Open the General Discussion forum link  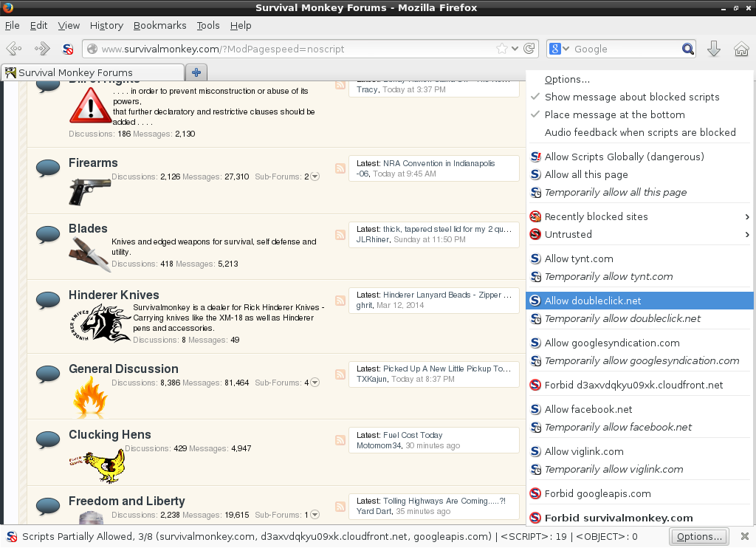123,369
